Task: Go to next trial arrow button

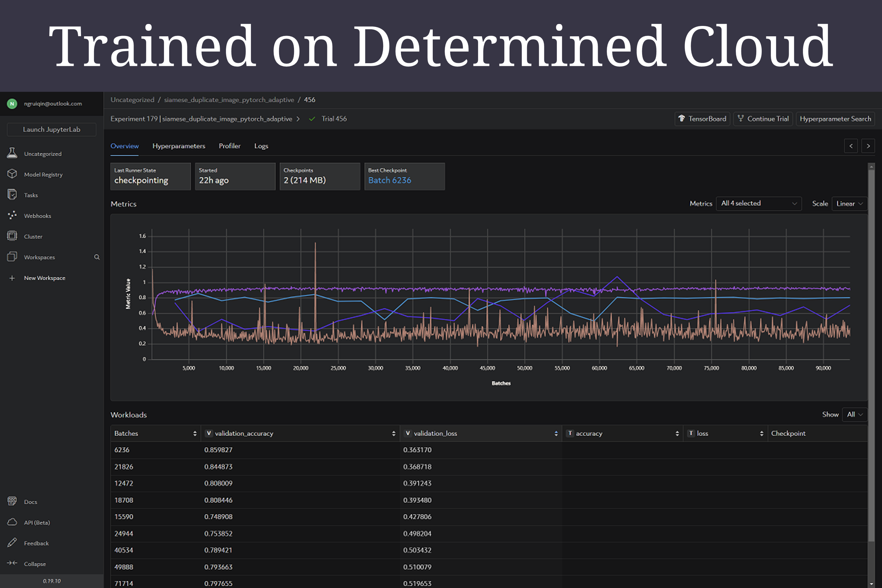Action: pos(868,146)
